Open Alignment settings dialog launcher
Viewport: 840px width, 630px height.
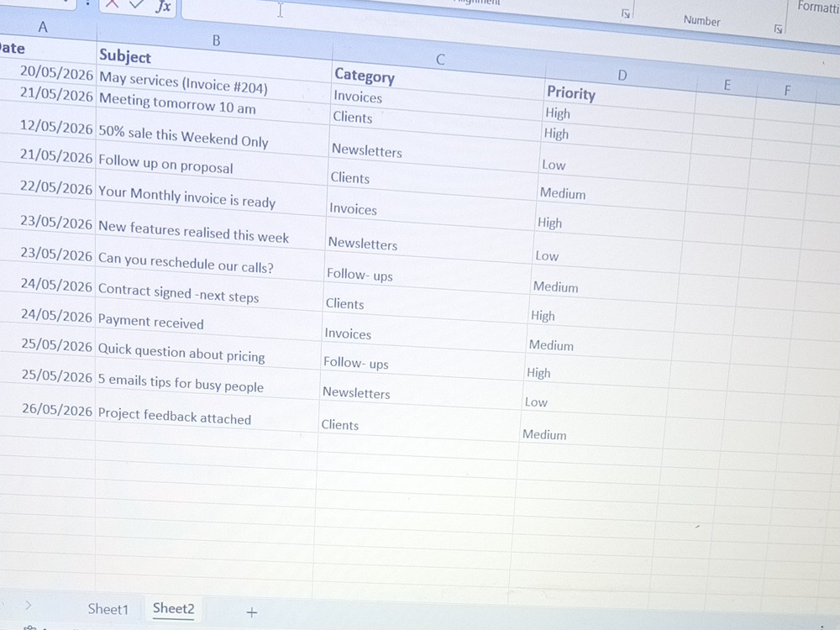625,14
